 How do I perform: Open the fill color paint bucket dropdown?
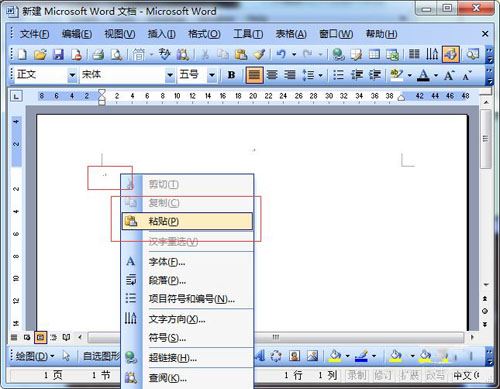[347, 356]
